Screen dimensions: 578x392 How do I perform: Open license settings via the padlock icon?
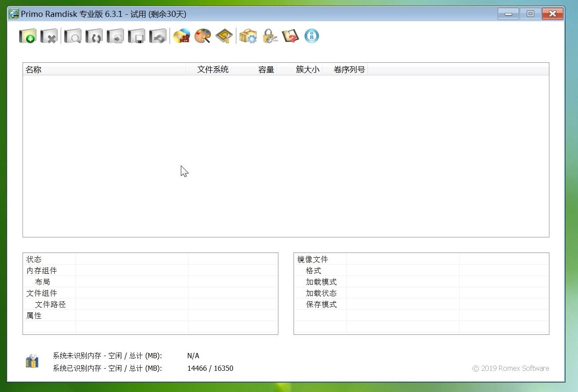point(270,36)
